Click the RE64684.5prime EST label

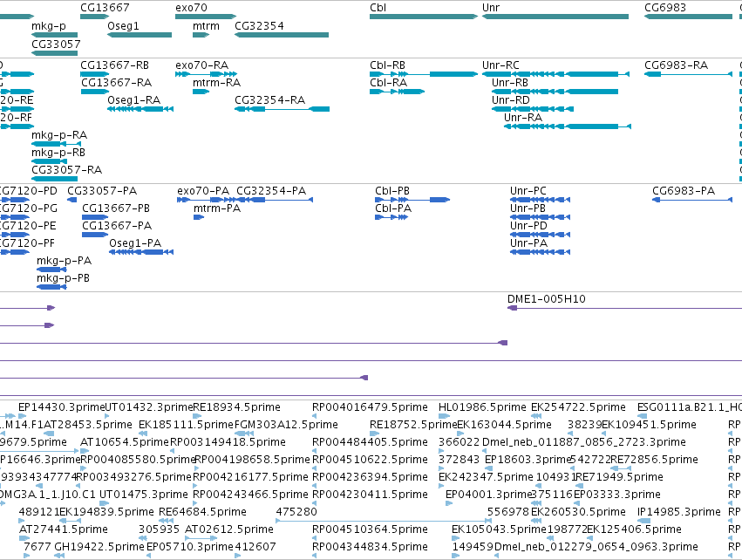[x=202, y=512]
